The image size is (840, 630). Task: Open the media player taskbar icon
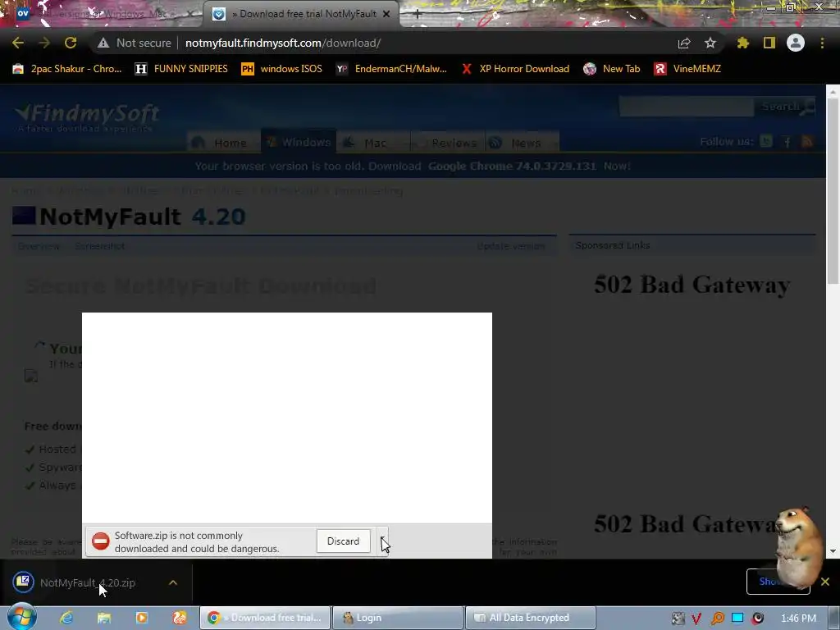click(x=141, y=618)
